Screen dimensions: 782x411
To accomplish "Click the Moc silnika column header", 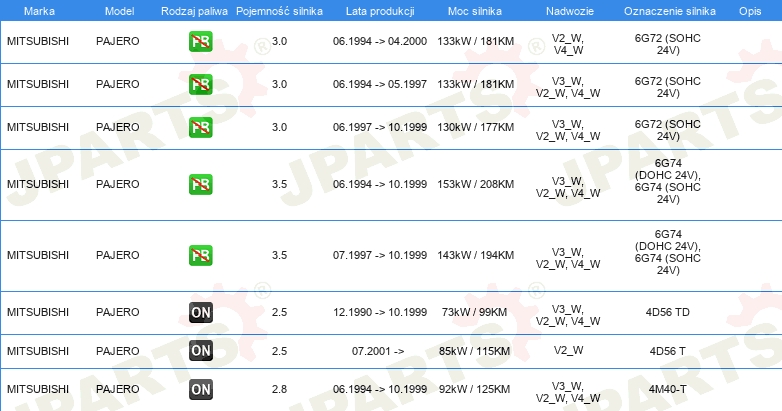I will pos(475,11).
